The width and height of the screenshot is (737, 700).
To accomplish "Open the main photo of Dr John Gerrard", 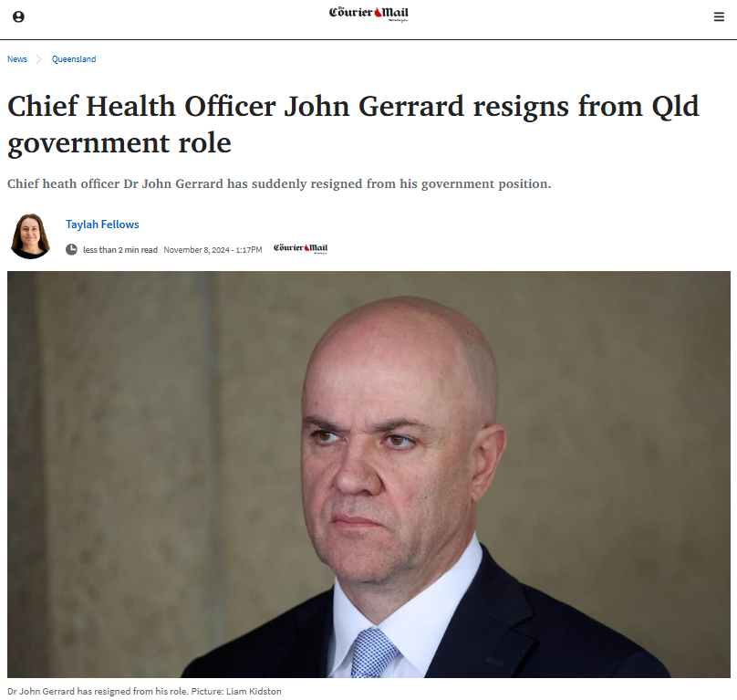I will [x=368, y=475].
